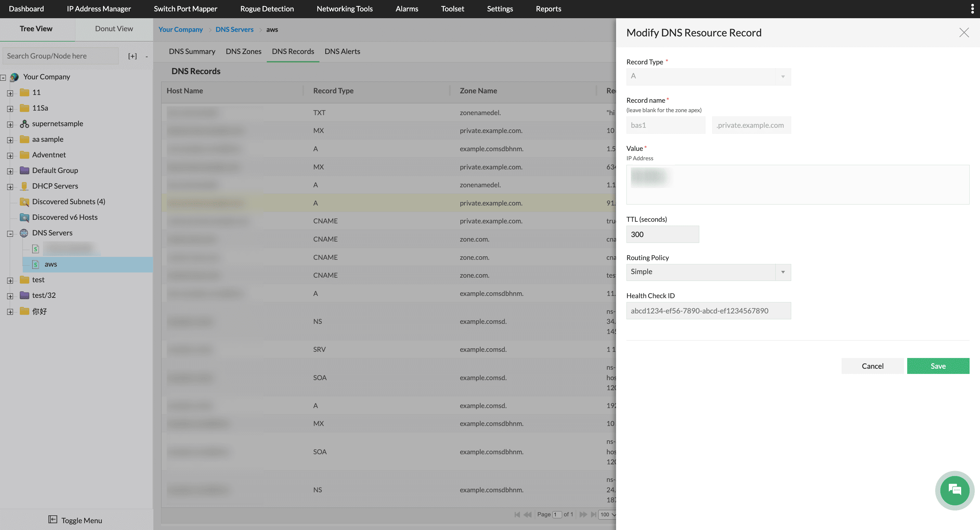980x530 pixels.
Task: Open the Settings menu
Action: [499, 9]
